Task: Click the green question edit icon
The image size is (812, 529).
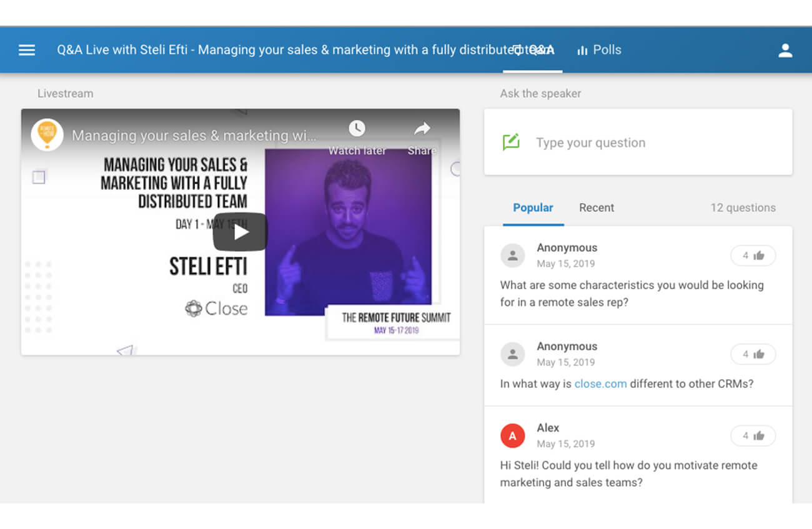Action: click(x=511, y=142)
